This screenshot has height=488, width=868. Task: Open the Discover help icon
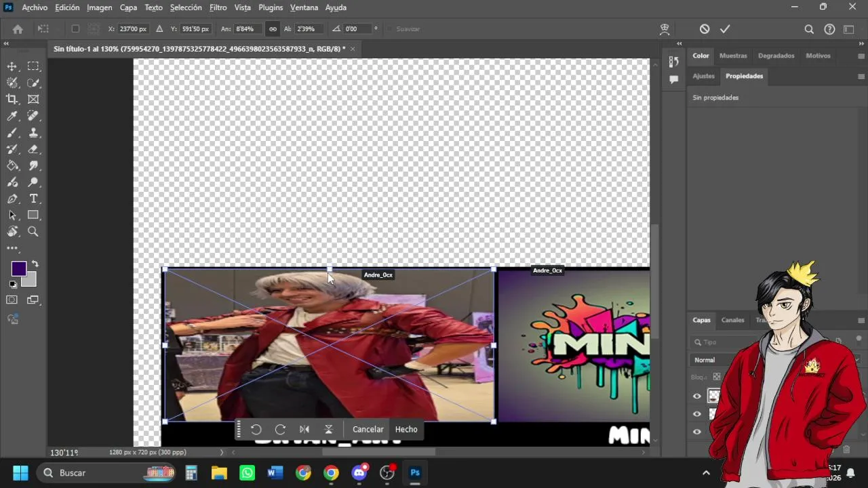(x=829, y=29)
